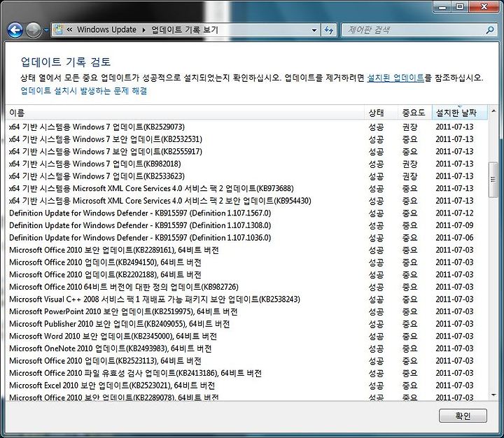Image resolution: width=504 pixels, height=438 pixels.
Task: Click the Back navigation arrow button
Action: point(15,30)
